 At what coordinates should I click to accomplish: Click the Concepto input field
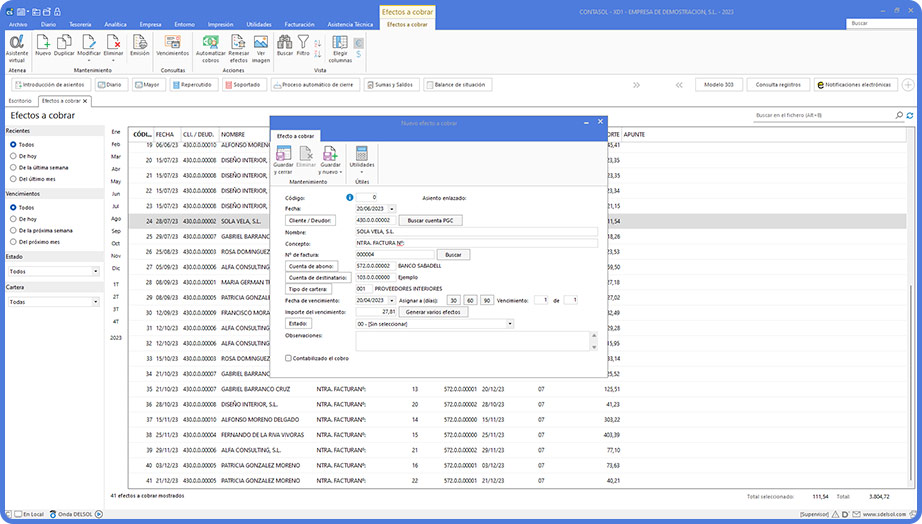click(476, 243)
